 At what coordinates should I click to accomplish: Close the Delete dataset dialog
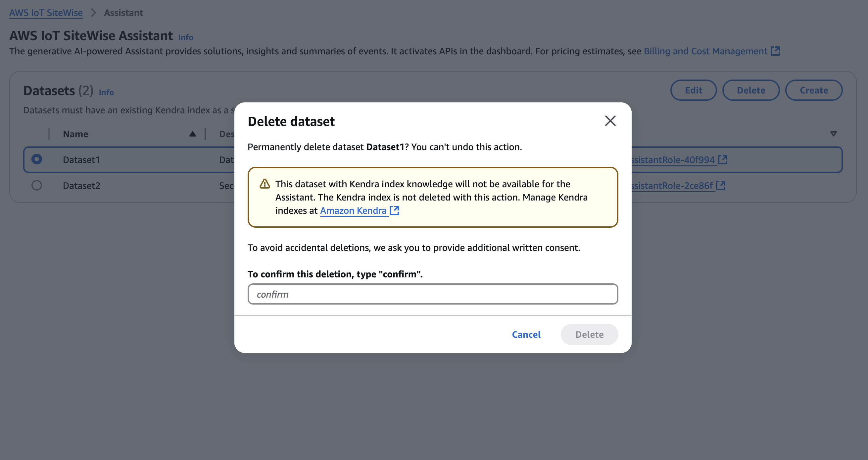click(610, 121)
